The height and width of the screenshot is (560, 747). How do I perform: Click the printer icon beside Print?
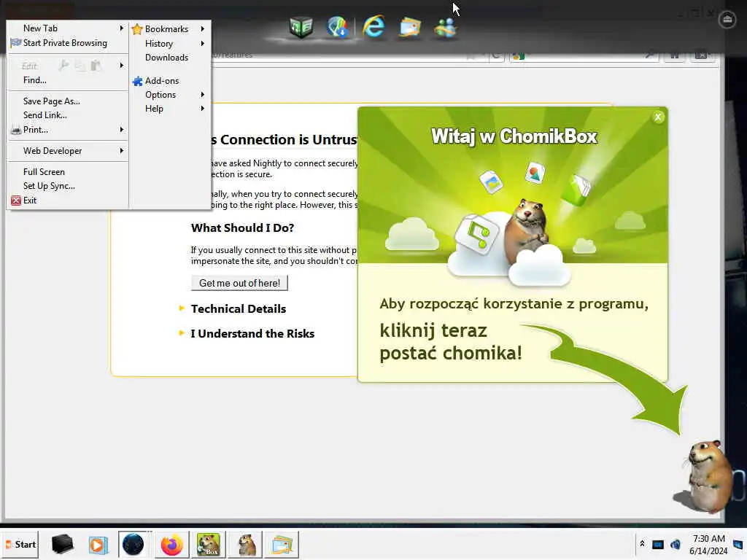pos(16,130)
